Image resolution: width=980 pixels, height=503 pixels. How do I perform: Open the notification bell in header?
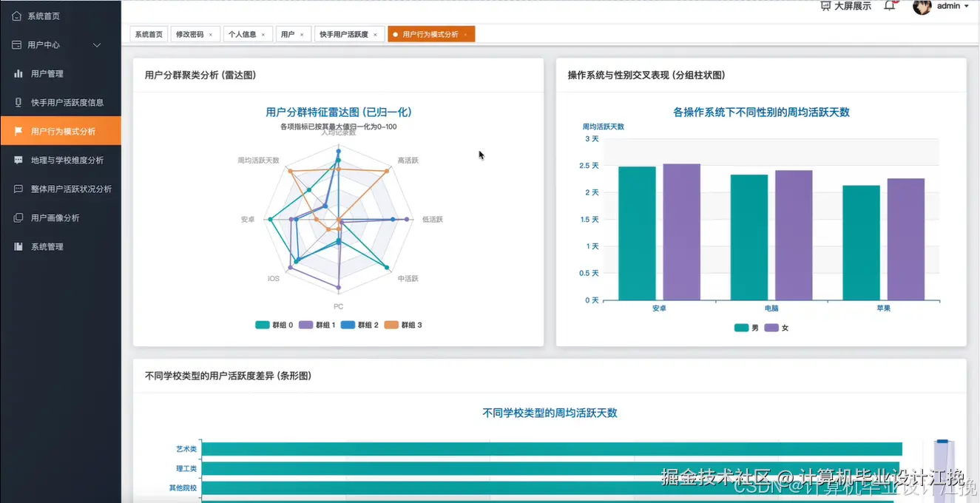890,6
